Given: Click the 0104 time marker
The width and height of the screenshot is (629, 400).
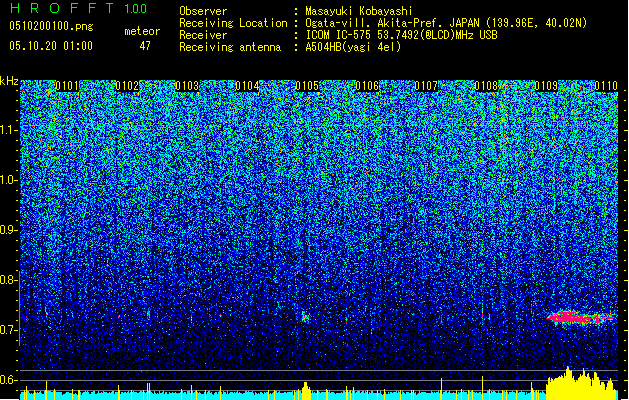Looking at the screenshot, I should (247, 86).
